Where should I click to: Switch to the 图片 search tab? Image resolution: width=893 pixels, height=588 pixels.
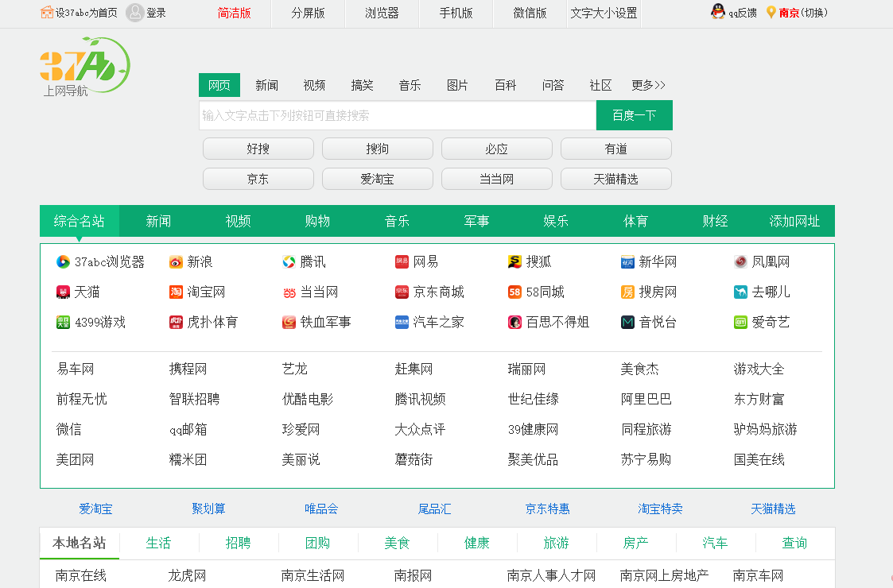click(457, 85)
